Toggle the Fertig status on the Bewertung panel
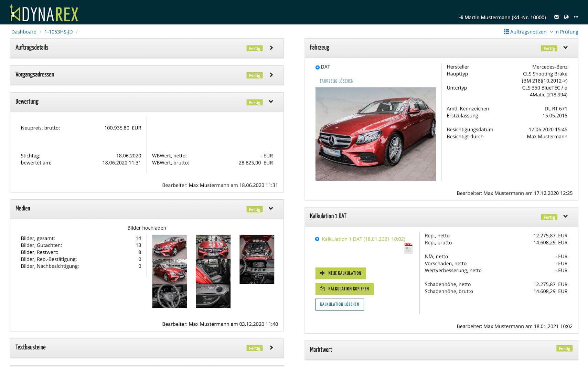588x367 pixels. point(254,102)
